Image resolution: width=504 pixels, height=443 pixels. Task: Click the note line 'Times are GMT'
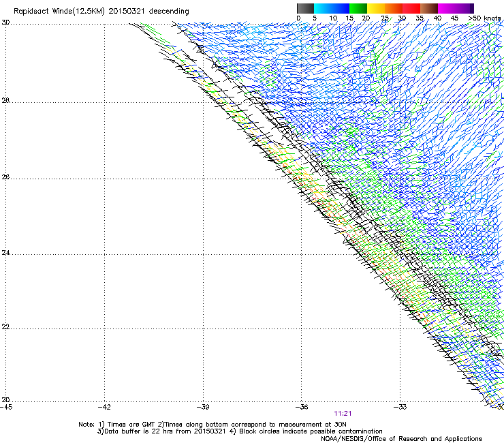point(131,425)
